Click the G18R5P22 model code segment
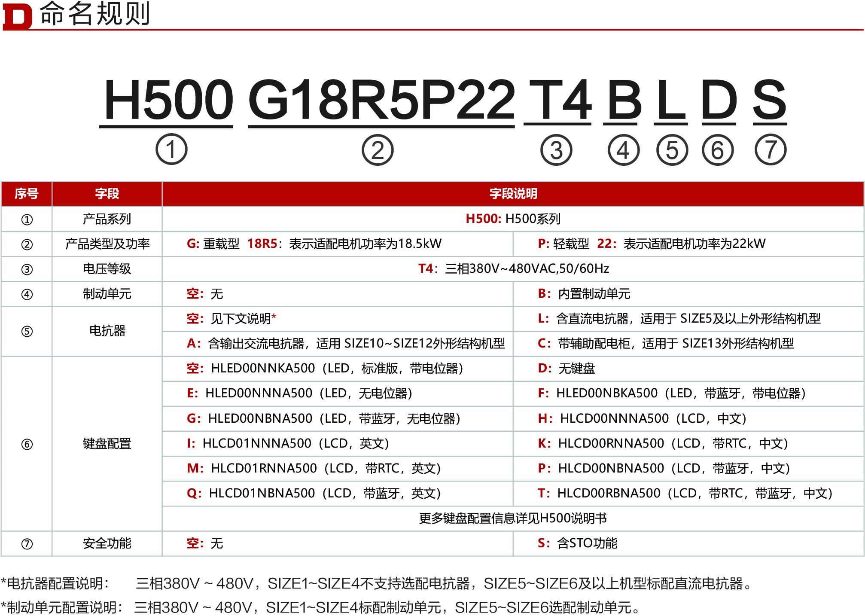Screen dimensions: 865x616 pos(381,100)
